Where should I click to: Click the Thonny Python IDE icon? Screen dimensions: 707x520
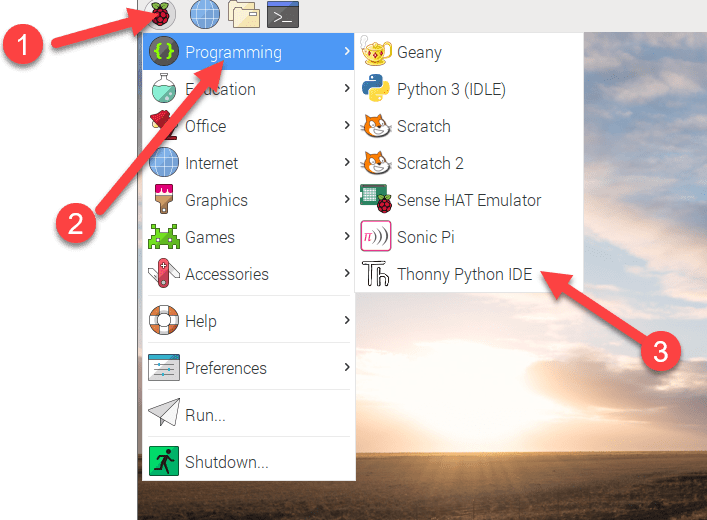pos(375,274)
